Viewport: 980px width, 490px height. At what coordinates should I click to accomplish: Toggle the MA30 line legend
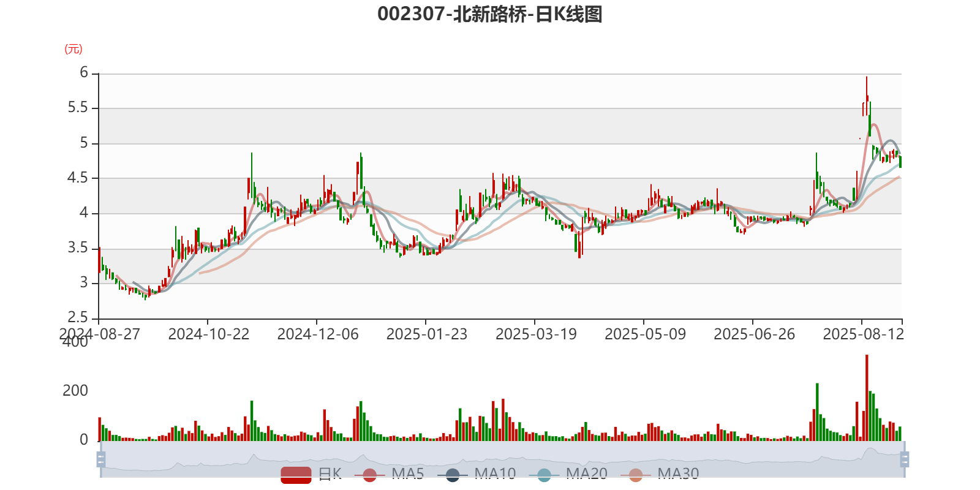tap(660, 474)
